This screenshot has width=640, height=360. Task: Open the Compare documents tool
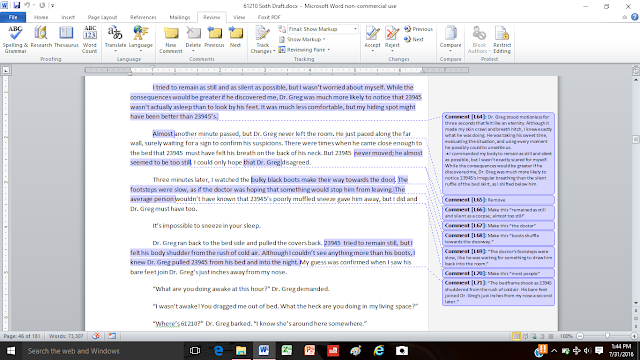(x=451, y=39)
